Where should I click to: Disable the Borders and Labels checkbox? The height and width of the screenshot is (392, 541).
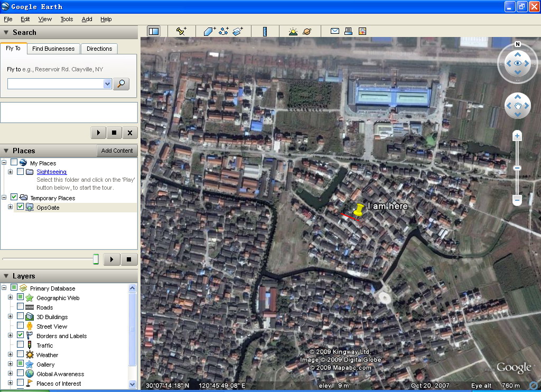pyautogui.click(x=21, y=335)
